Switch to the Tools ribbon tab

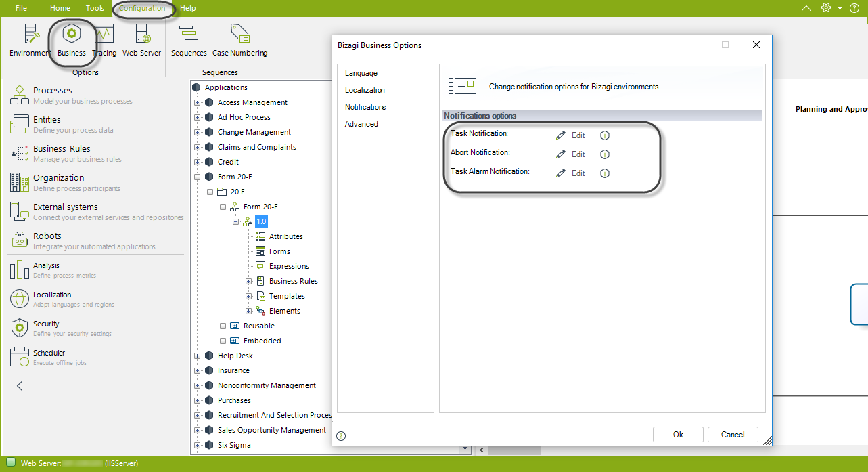pyautogui.click(x=95, y=8)
